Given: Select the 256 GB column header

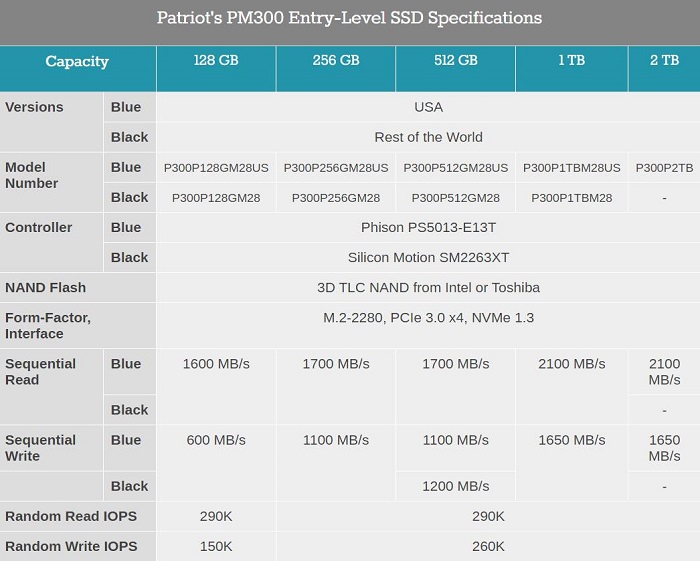Looking at the screenshot, I should (336, 61).
